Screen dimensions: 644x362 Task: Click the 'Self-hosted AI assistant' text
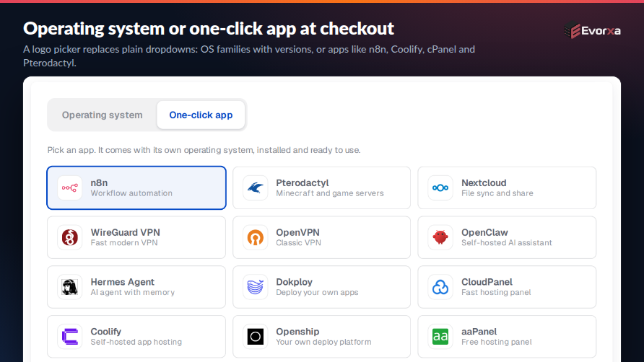(506, 242)
